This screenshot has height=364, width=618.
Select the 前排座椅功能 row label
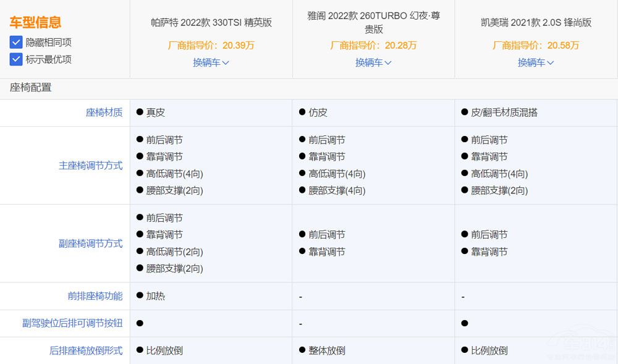97,295
